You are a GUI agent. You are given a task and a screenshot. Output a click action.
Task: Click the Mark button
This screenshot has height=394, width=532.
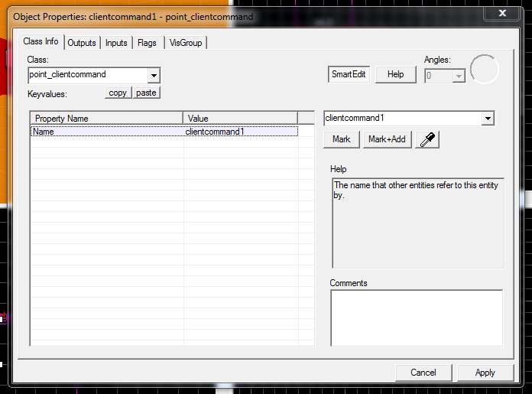point(342,139)
